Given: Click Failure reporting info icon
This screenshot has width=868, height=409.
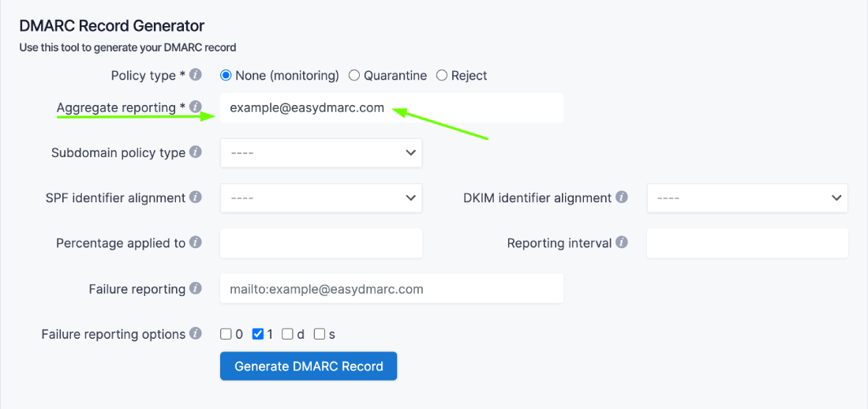Looking at the screenshot, I should (196, 288).
